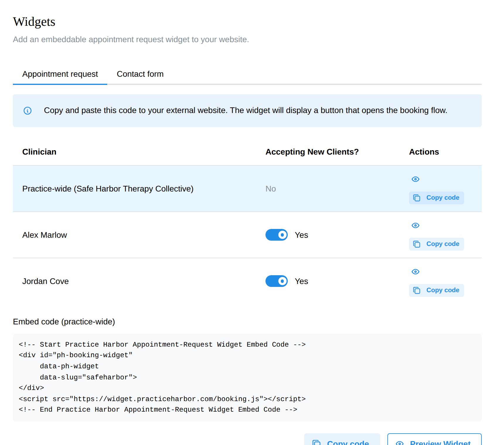Copy code for Jordan Cove

(436, 290)
